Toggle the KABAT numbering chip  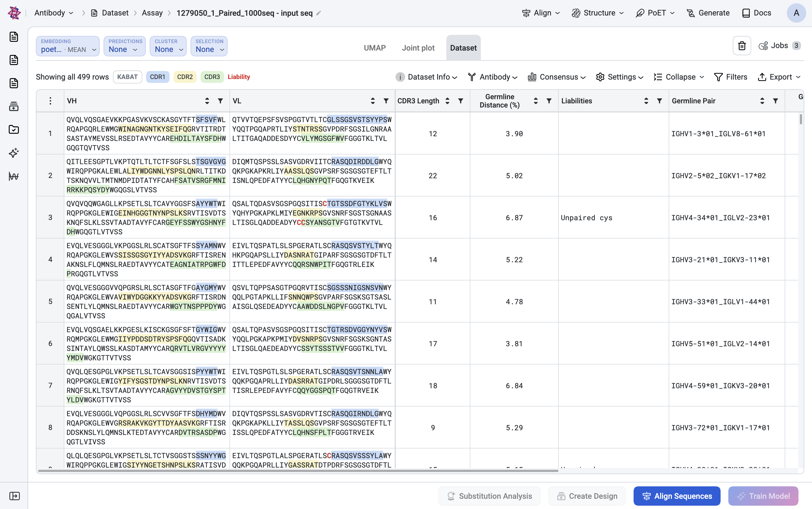tap(128, 77)
